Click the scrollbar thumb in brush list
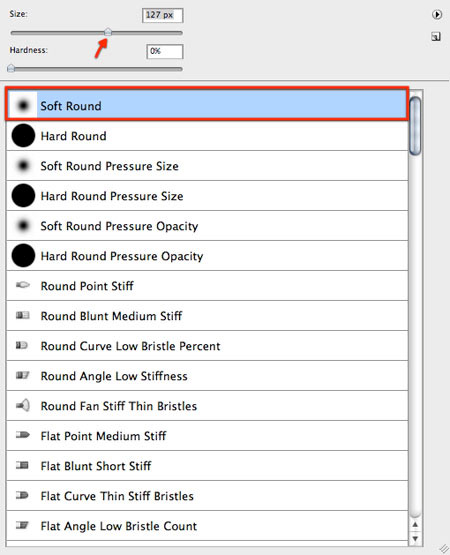450x555 pixels. 415,126
